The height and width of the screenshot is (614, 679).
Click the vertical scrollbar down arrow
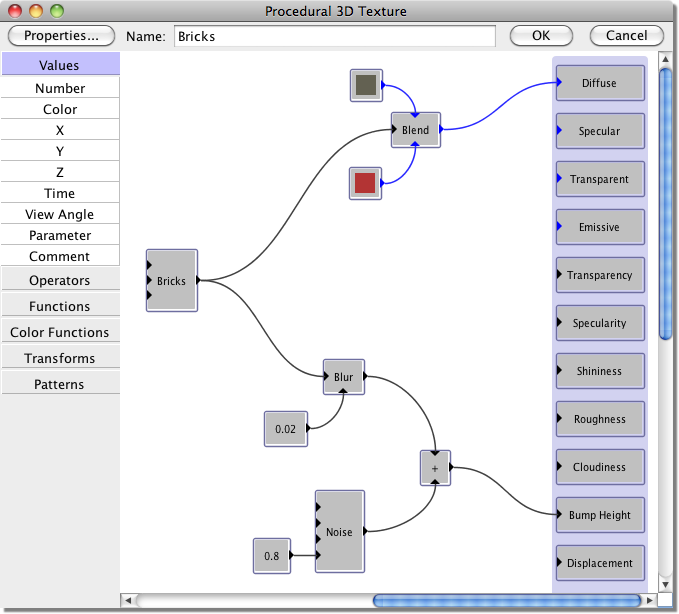pyautogui.click(x=665, y=585)
